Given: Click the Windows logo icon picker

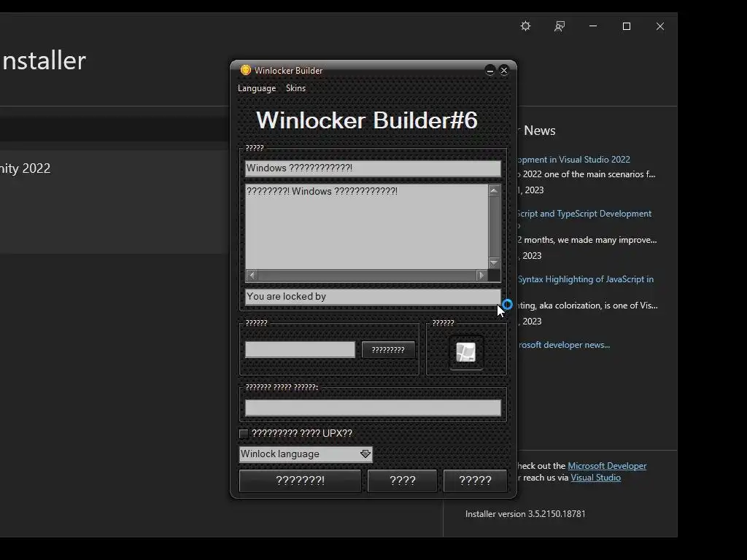Looking at the screenshot, I should 466,352.
